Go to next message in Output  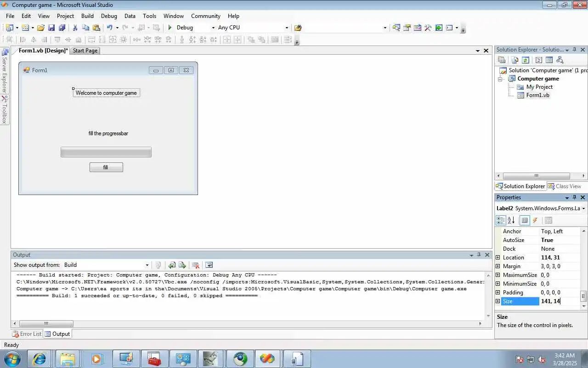(182, 265)
